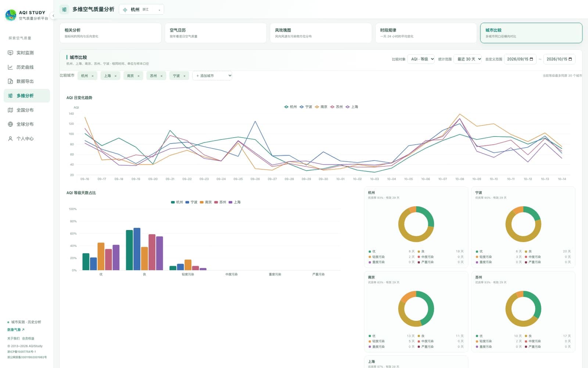The image size is (588, 368).
Task: Select 多维分析 in the sidebar
Action: coord(26,96)
